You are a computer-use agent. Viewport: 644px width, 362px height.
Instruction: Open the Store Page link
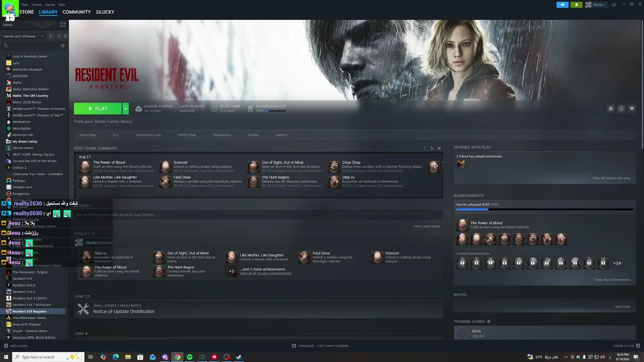(88, 135)
